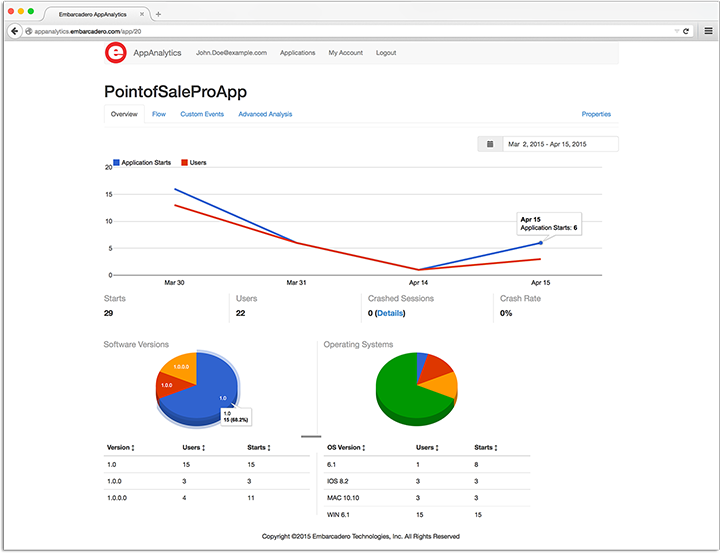Open the browser hamburger menu
Screen dimensions: 720x553
pyautogui.click(x=708, y=31)
